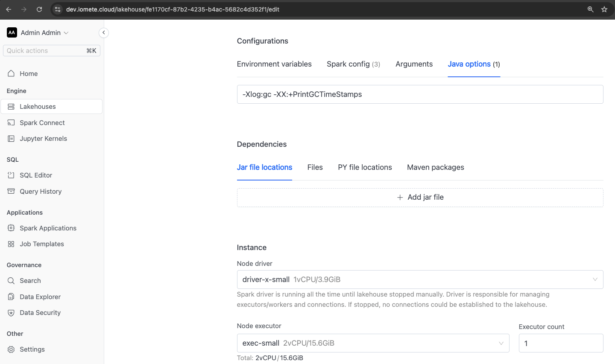Click the Jupyter Kernels notebook icon
The width and height of the screenshot is (615, 364).
pyautogui.click(x=11, y=139)
